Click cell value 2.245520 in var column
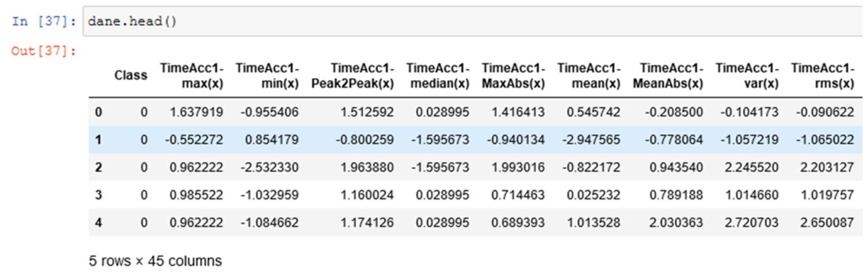 [x=751, y=167]
